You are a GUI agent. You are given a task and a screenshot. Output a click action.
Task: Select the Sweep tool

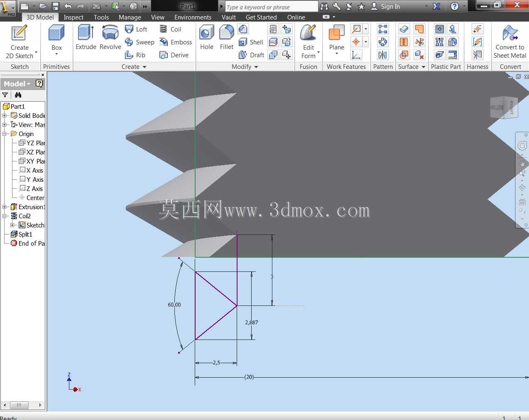tap(140, 42)
